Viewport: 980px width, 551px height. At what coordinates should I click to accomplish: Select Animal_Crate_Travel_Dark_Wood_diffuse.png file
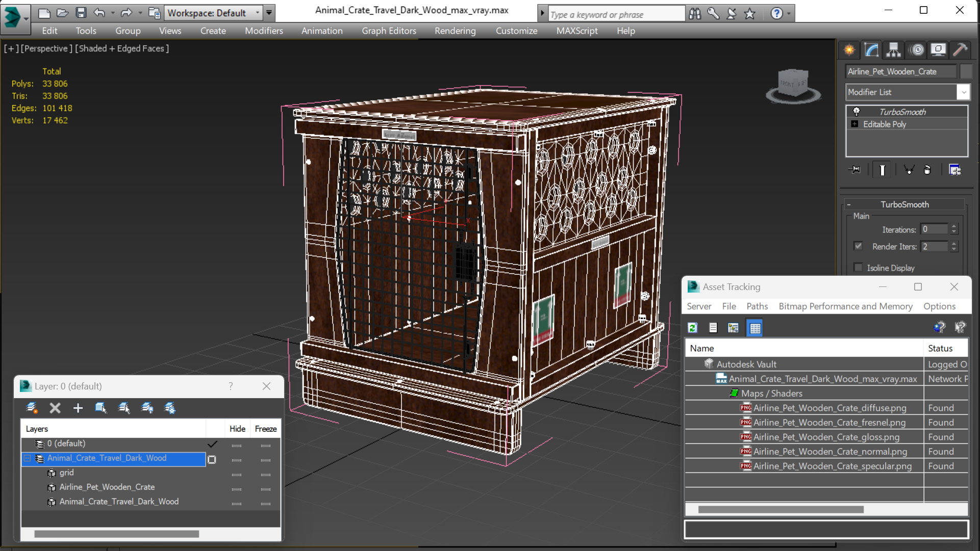click(828, 408)
